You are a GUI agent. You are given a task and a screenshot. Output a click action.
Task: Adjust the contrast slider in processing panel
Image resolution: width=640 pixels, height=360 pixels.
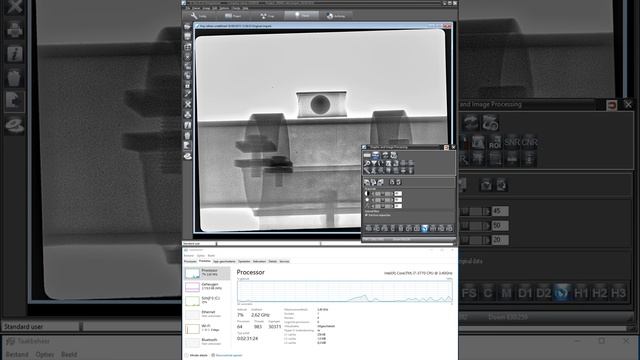pos(382,193)
